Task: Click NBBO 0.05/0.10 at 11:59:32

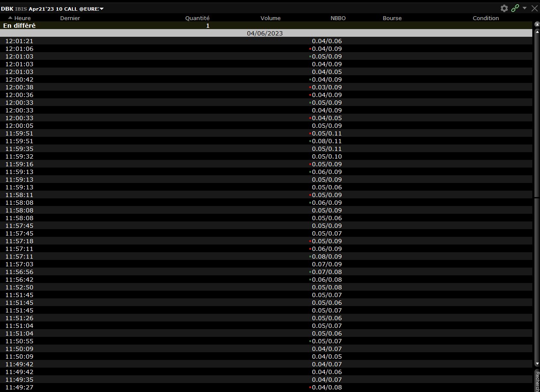Action: 327,156
